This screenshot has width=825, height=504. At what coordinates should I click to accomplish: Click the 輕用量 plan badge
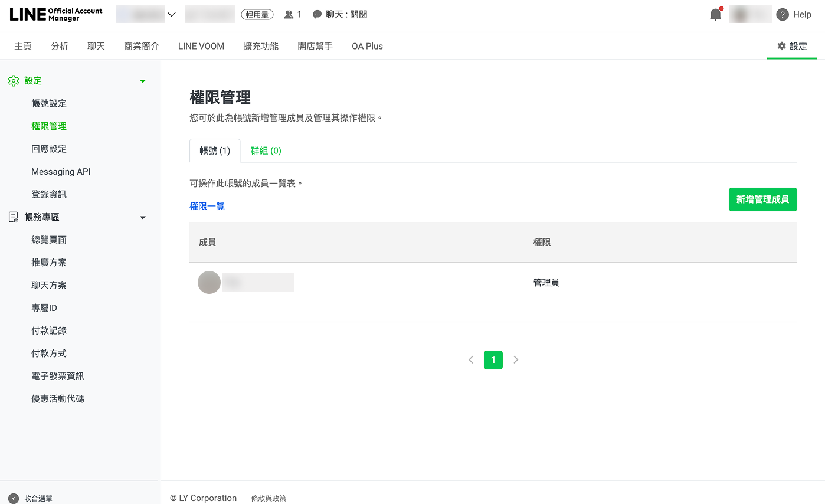[257, 15]
